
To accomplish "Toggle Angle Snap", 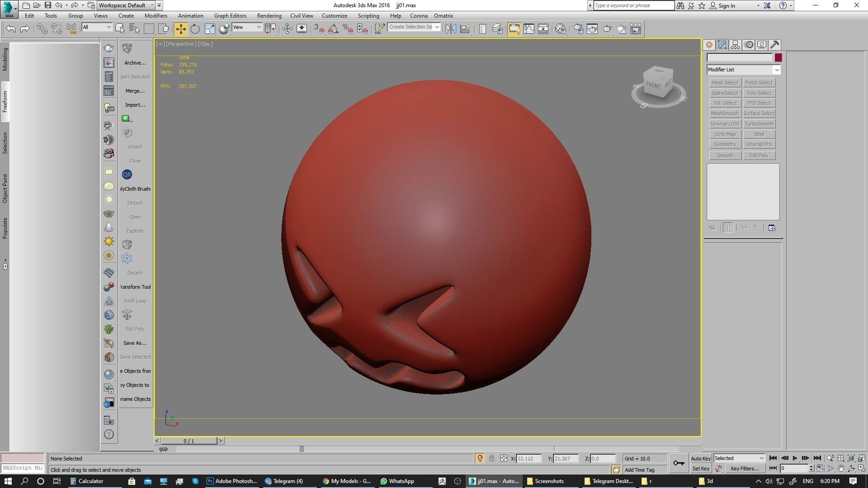I will [334, 29].
